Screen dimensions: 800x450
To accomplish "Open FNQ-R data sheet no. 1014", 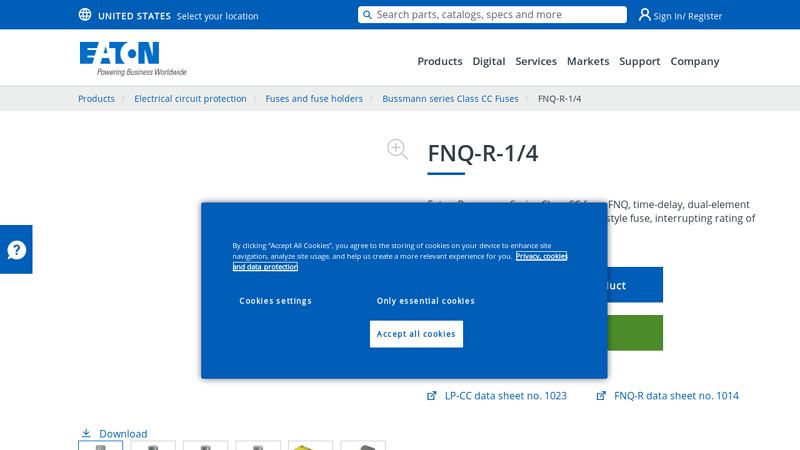I will click(676, 396).
